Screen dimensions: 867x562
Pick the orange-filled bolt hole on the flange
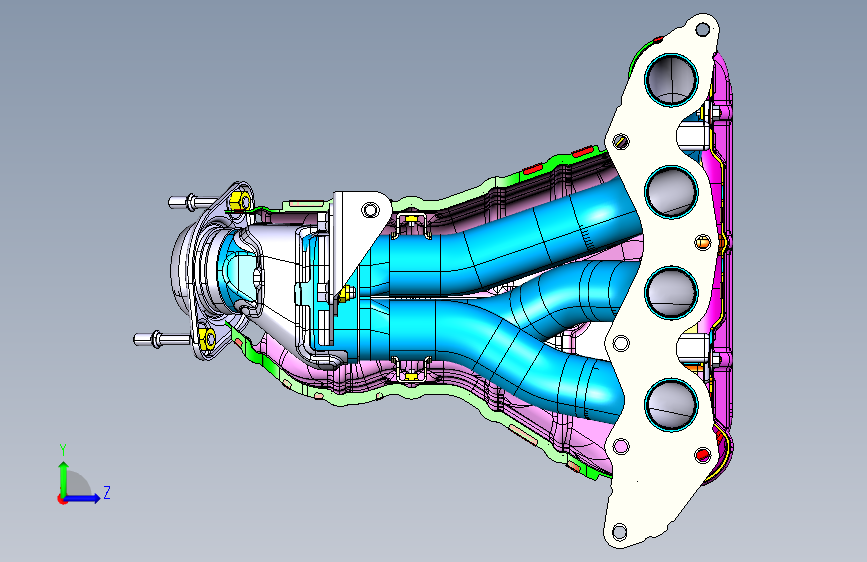(702, 242)
